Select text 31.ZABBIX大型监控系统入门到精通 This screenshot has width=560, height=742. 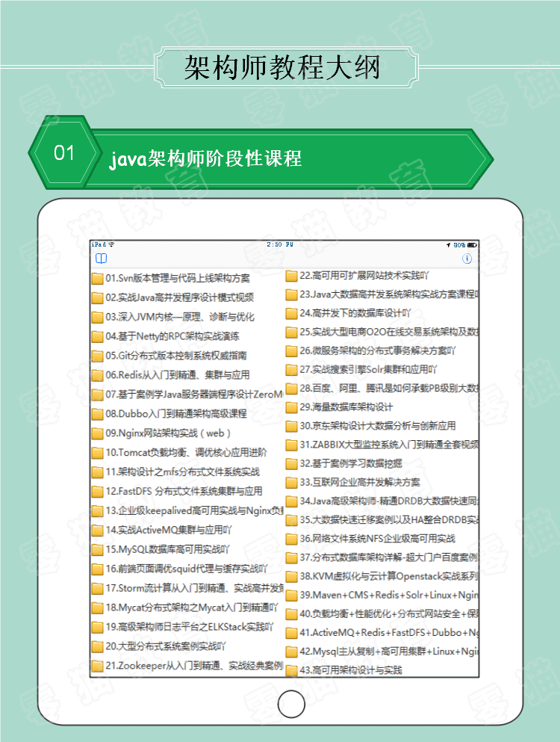point(389,445)
